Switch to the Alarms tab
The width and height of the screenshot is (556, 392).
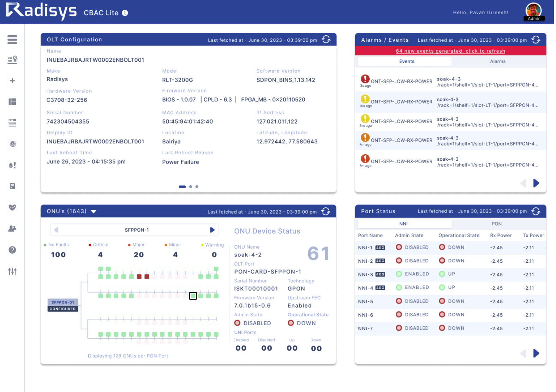pyautogui.click(x=498, y=61)
